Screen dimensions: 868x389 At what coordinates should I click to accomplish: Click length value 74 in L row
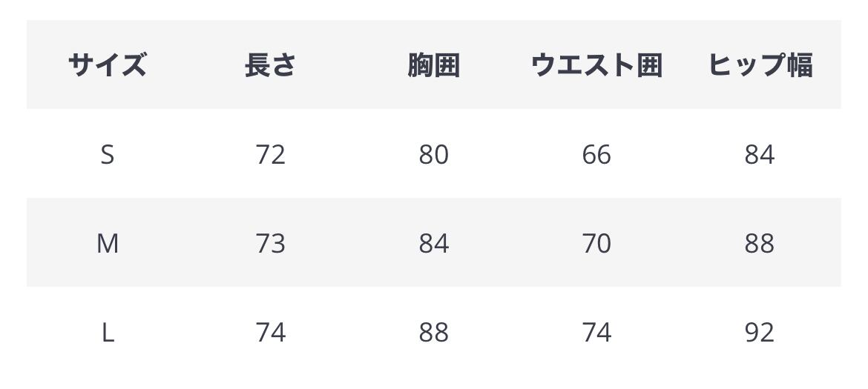[x=270, y=333]
